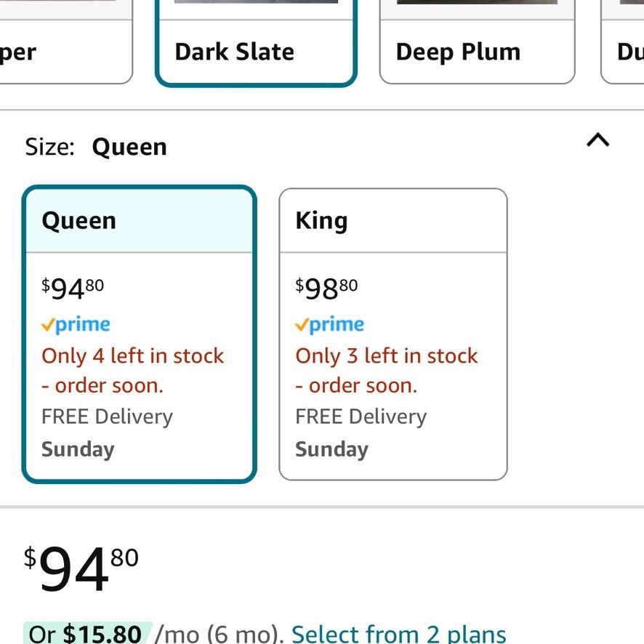This screenshot has height=644, width=644.
Task: Click the prime badge in Queen card
Action: (76, 324)
